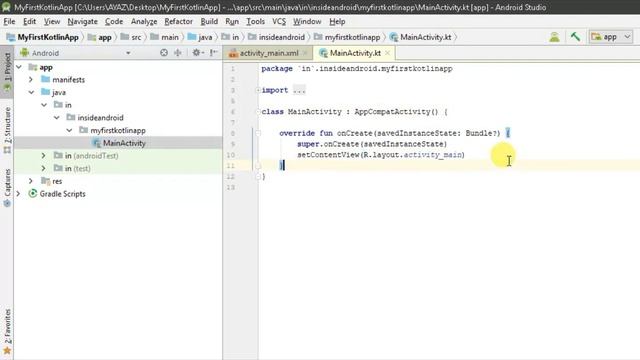
Task: Toggle the 2: Structure tool window
Action: point(7,130)
